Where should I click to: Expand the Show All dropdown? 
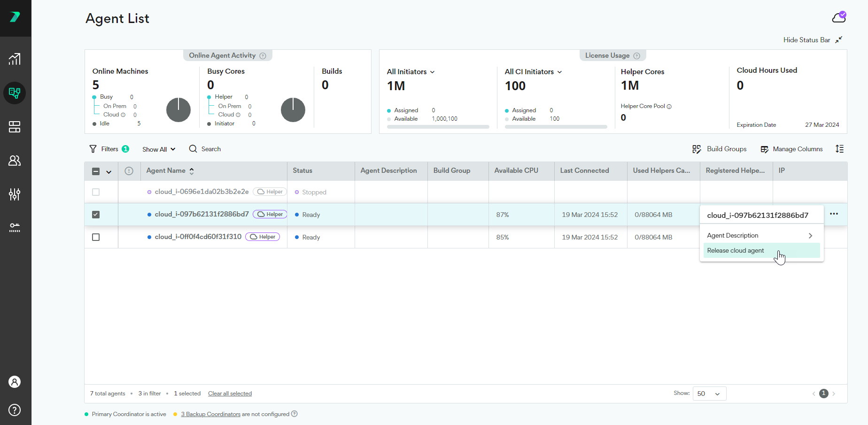(159, 149)
